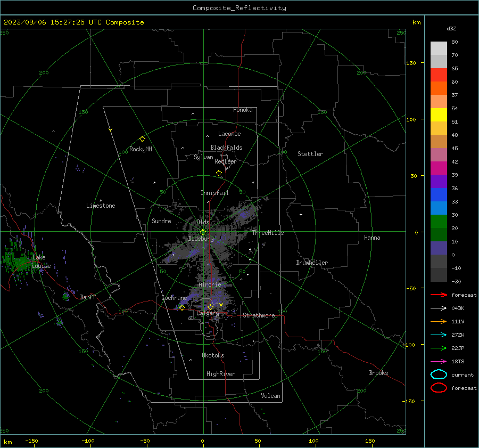Click the Banff map label
The height and width of the screenshot is (448, 479).
(x=88, y=297)
